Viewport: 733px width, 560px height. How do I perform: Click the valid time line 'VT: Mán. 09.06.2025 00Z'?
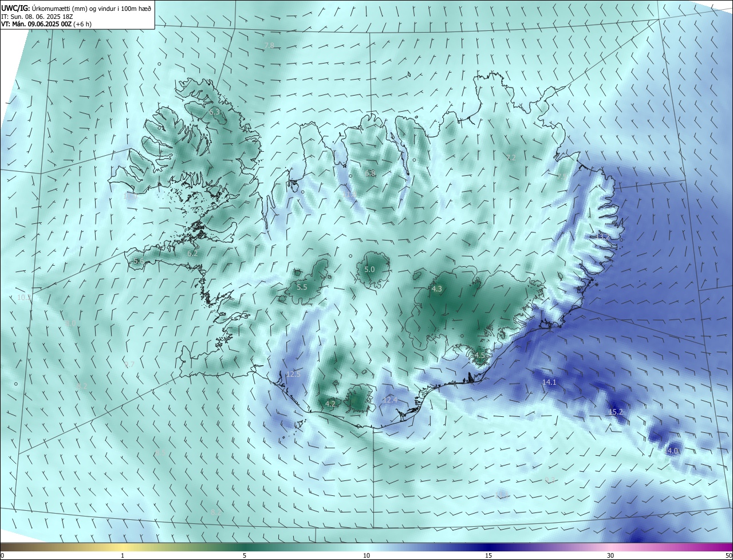(37, 24)
